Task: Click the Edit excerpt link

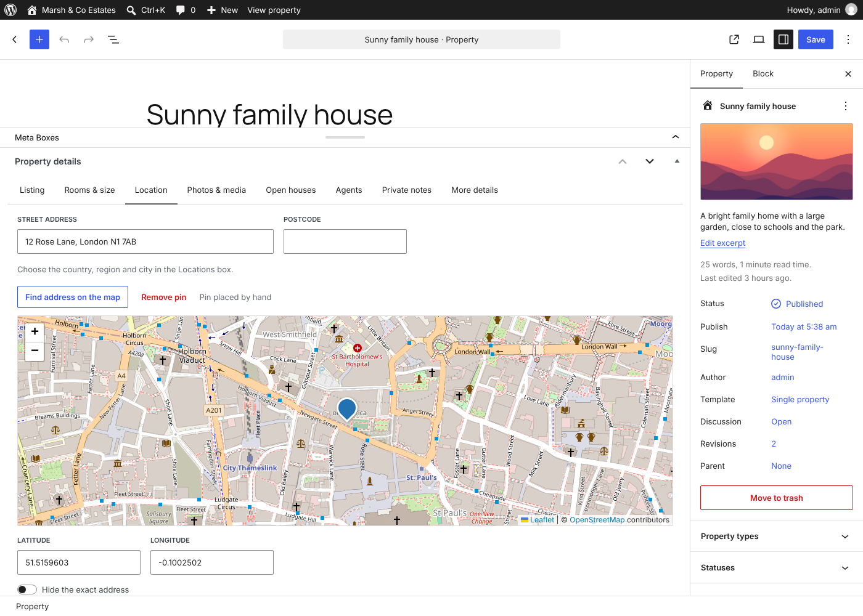Action: coord(722,243)
